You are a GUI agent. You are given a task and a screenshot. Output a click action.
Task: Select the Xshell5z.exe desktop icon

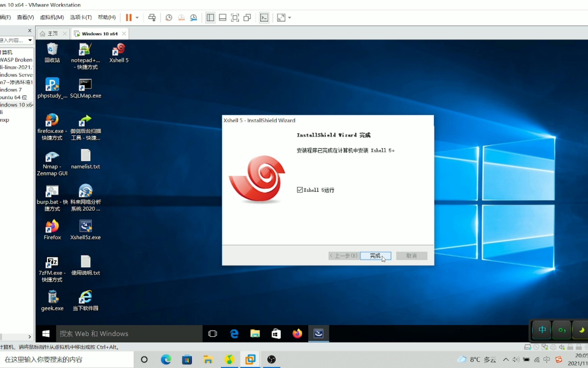85,230
